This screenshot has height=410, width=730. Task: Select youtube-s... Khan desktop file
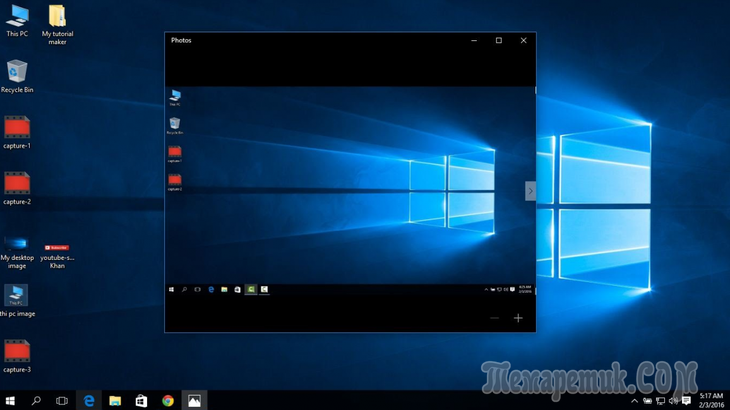click(x=57, y=255)
